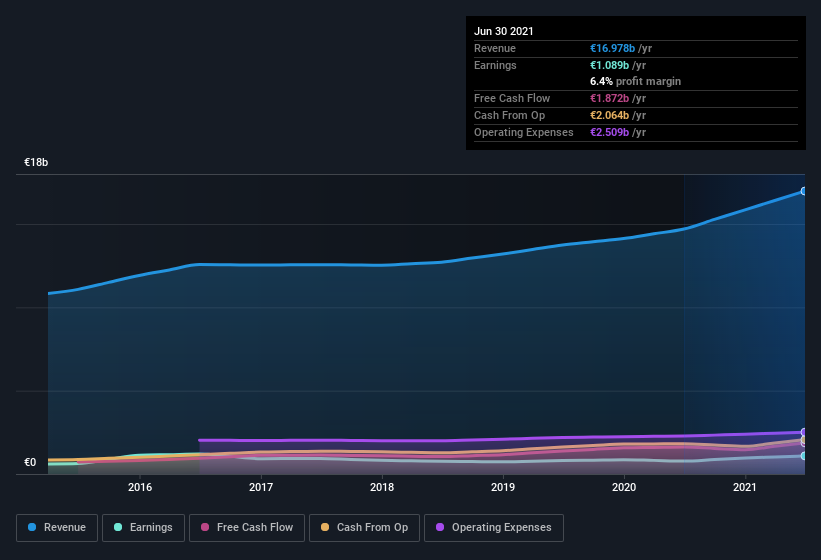Screen dimensions: 821x560
Task: Click the €2.064b cash from op value
Action: tap(609, 115)
